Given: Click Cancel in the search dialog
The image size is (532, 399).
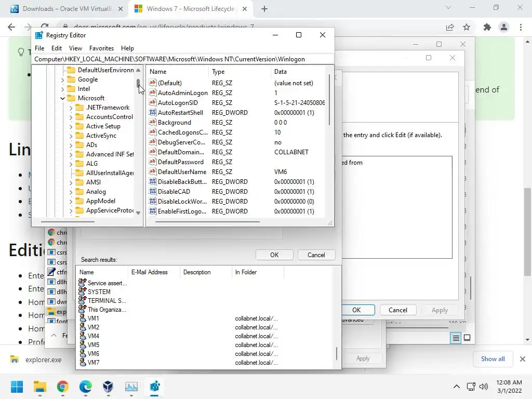Looking at the screenshot, I should 316,255.
